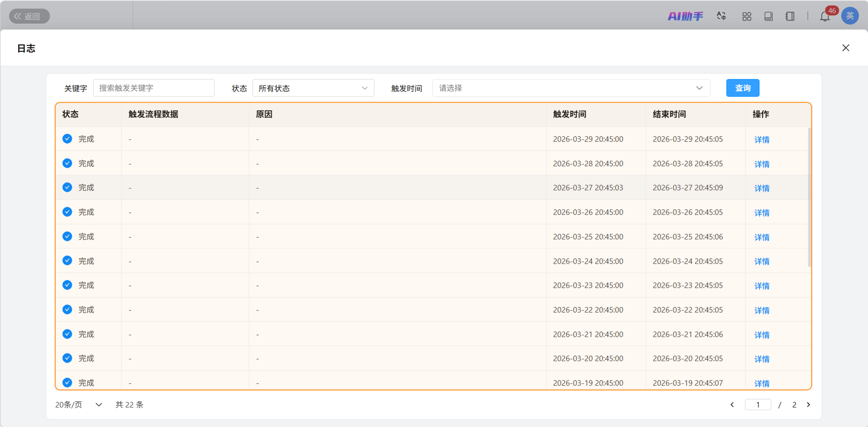Click the completed status icon for 2026-03-29 row
The height and width of the screenshot is (427, 868).
point(67,139)
